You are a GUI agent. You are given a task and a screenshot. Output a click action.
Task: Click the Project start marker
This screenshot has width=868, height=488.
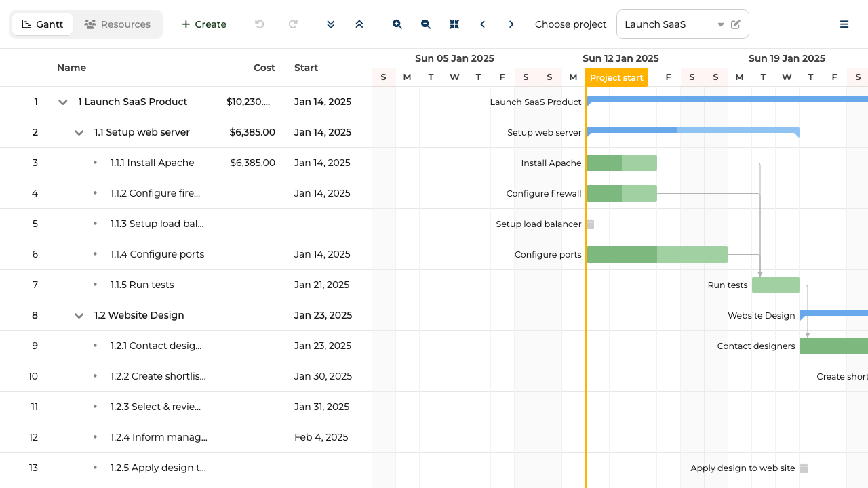[x=616, y=77]
